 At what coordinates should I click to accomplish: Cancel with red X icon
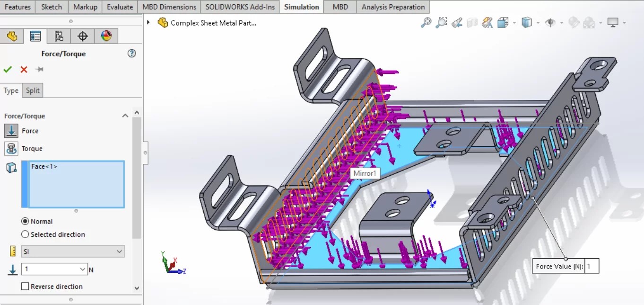tap(24, 70)
